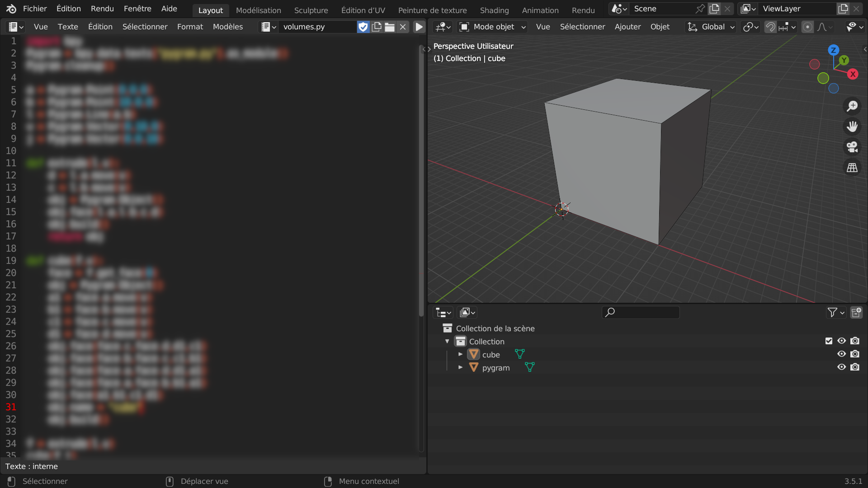868x488 pixels.
Task: Click the zoom view magnifier icon
Action: [x=852, y=106]
